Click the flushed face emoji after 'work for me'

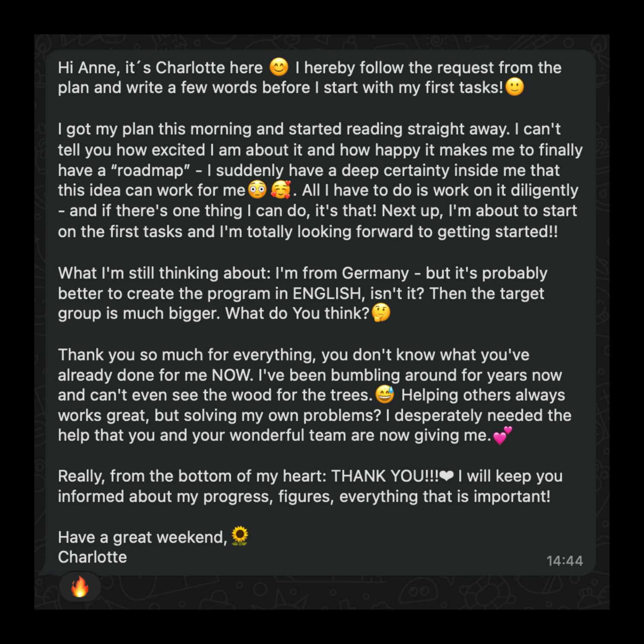coord(258,190)
